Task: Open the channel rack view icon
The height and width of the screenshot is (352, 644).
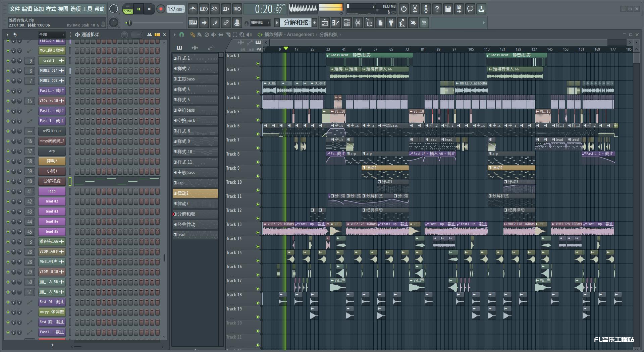Action: pyautogui.click(x=347, y=23)
